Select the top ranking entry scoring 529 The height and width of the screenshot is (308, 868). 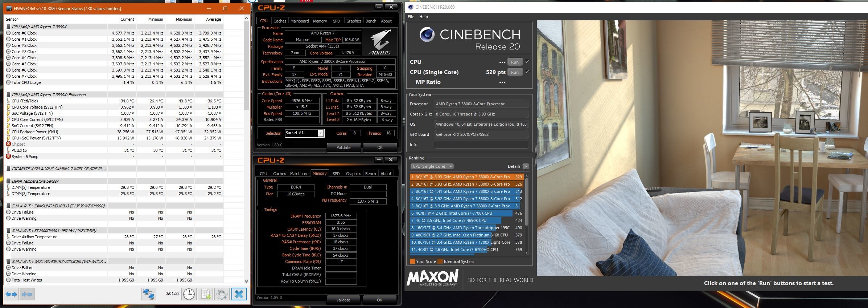pos(467,177)
